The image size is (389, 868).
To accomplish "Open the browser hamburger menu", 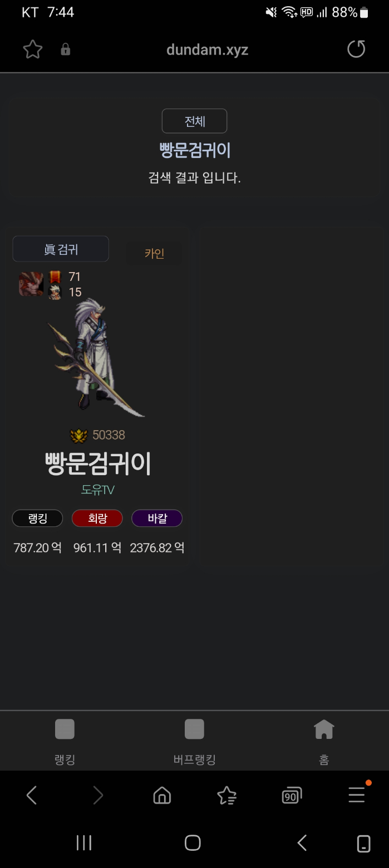I will click(x=357, y=795).
